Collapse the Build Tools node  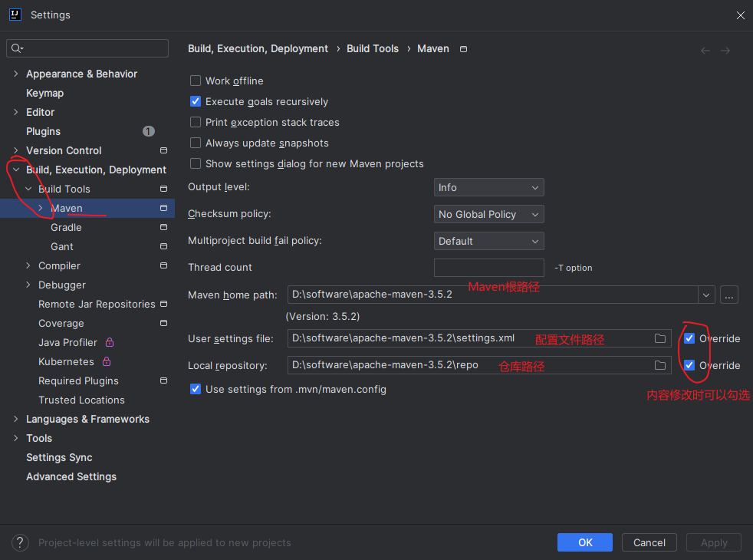tap(28, 189)
